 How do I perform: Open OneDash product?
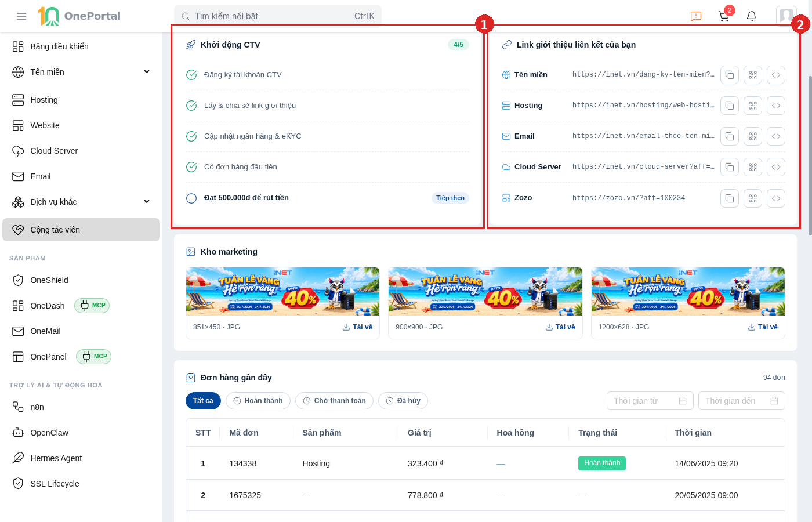[81, 306]
